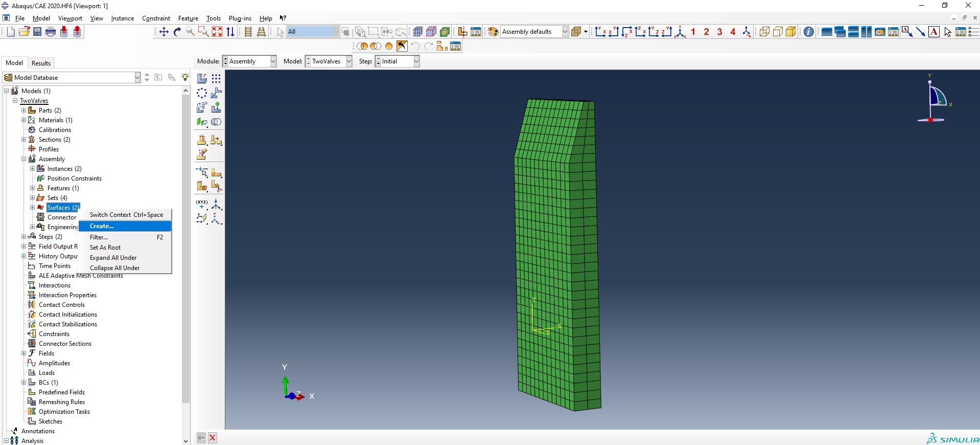This screenshot has width=980, height=445.
Task: Select the Box Zoom tool
Action: point(203,32)
